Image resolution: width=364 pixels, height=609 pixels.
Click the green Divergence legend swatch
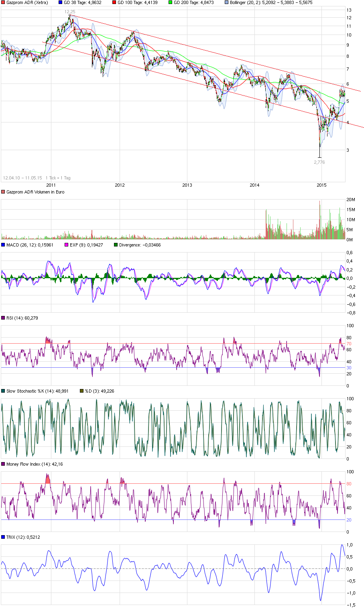[116, 245]
